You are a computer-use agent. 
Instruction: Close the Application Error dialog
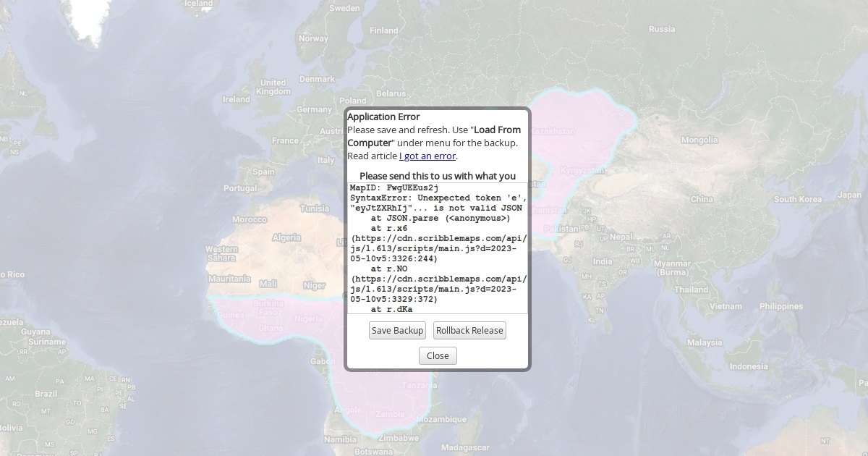pyautogui.click(x=438, y=355)
